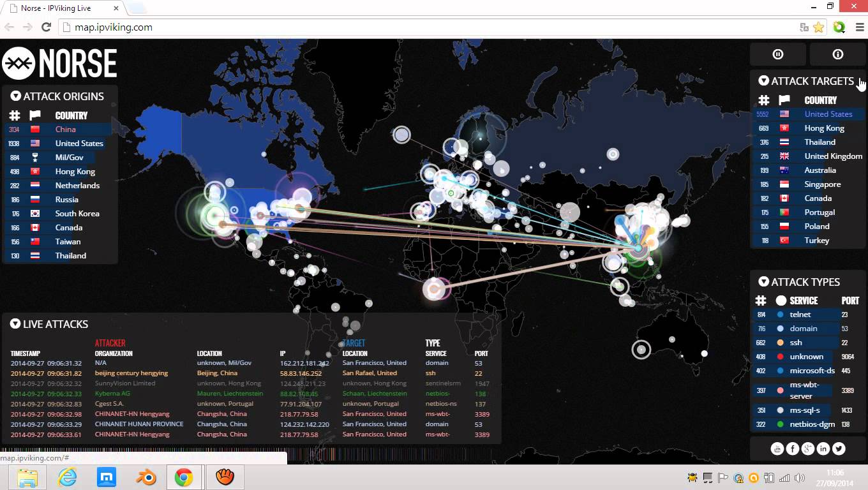Select the Norse - IPViking Live tab
Image resolution: width=868 pixels, height=490 pixels.
tap(64, 8)
